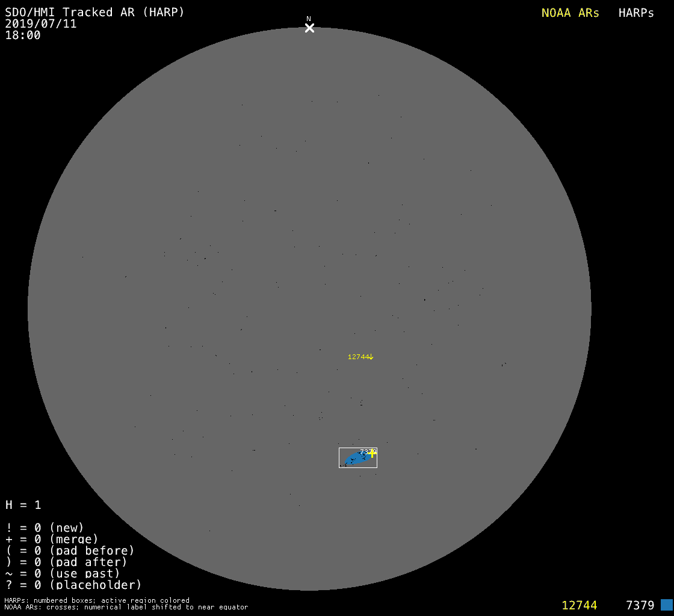The image size is (674, 616).
Task: Click the 2019/07/11 date text
Action: pos(41,24)
